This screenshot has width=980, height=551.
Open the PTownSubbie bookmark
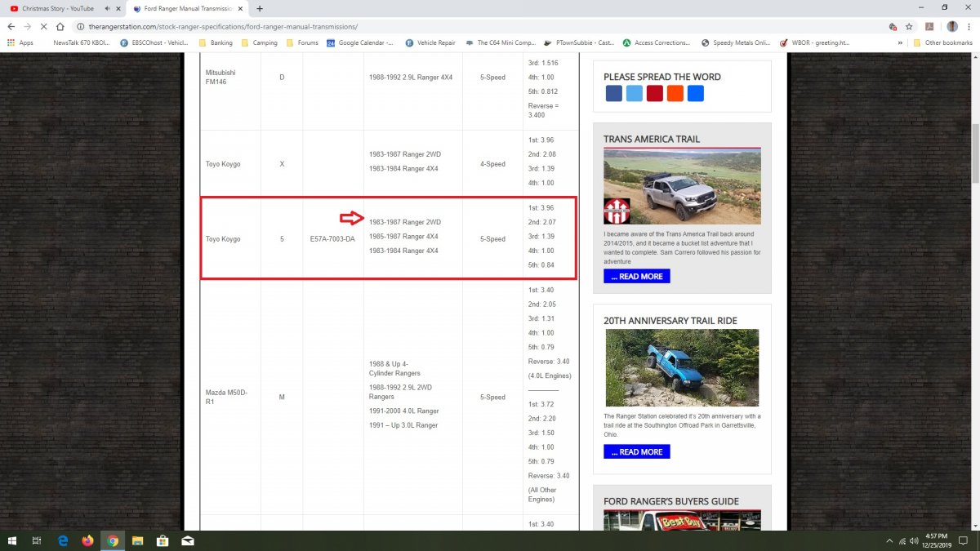[x=578, y=42]
